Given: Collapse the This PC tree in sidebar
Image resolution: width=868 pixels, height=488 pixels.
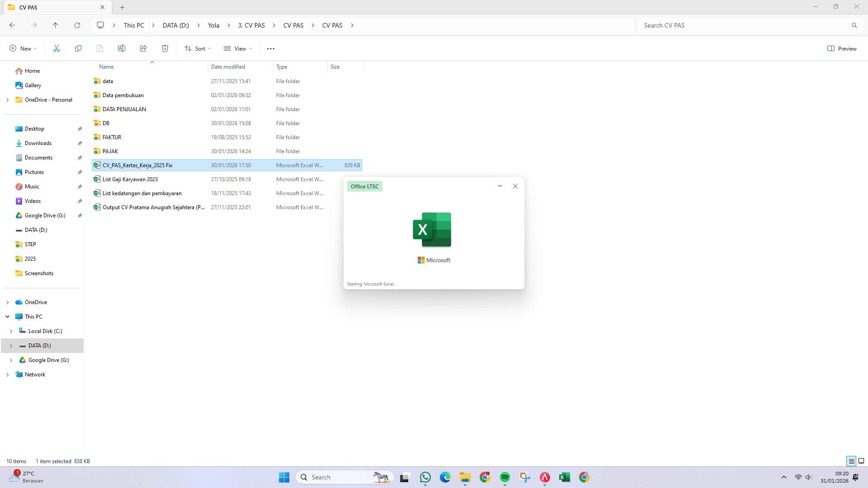Looking at the screenshot, I should (7, 316).
